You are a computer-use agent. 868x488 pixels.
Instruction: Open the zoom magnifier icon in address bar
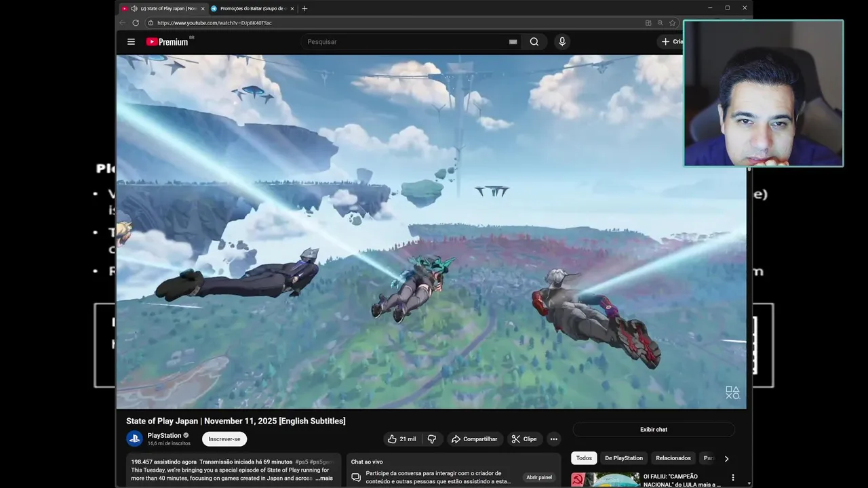[660, 22]
